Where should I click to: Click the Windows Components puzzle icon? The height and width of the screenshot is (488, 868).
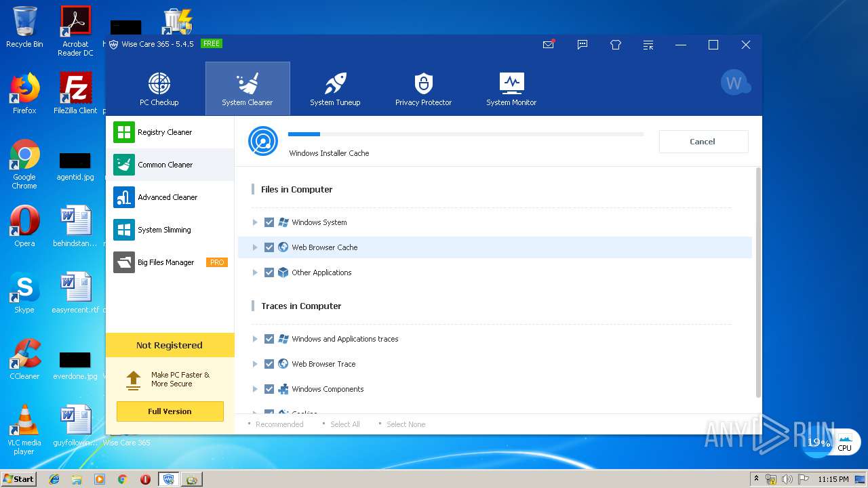pos(283,389)
